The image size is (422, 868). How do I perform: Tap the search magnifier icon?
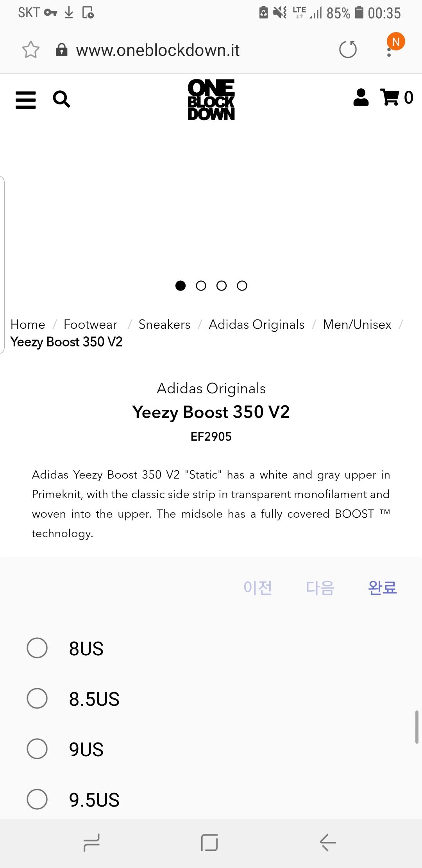click(x=61, y=99)
